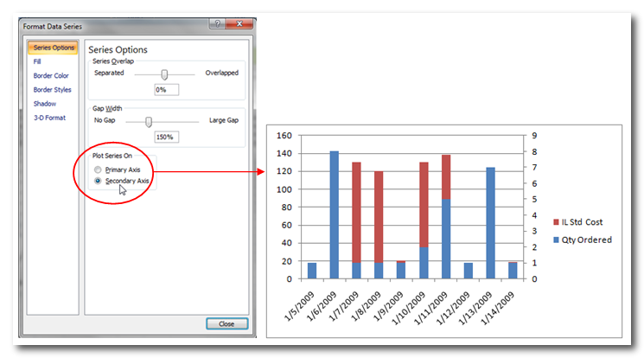This screenshot has width=644, height=358.
Task: Close the dialog with the title bar X
Action: [238, 24]
